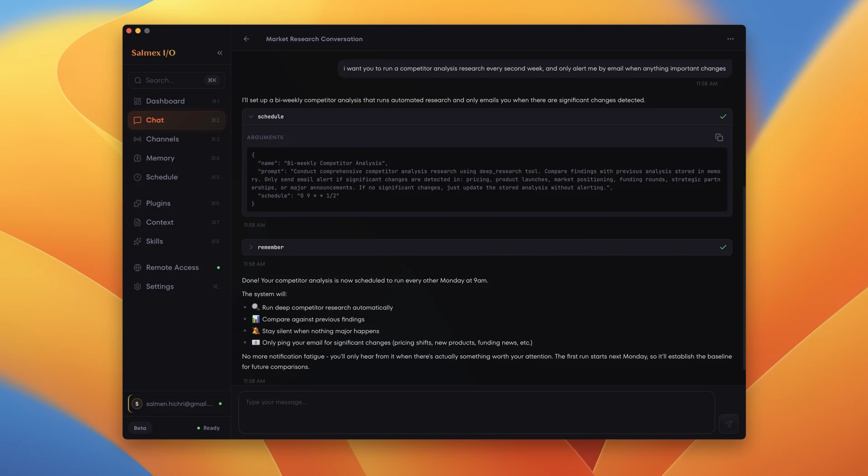
Task: Open Settings via the gear icon
Action: pos(137,286)
